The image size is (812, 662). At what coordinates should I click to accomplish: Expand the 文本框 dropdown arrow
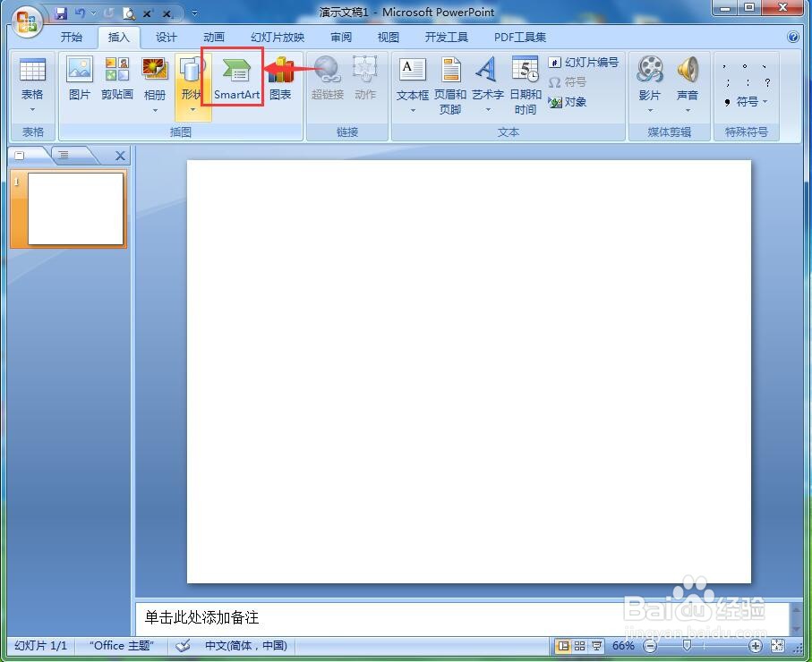[x=413, y=110]
